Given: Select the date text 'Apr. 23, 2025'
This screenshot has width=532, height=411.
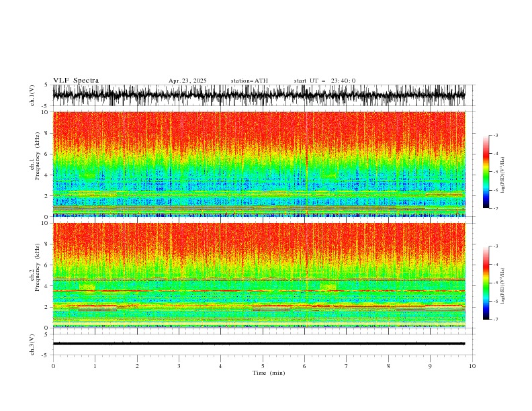Looking at the screenshot, I should [187, 81].
